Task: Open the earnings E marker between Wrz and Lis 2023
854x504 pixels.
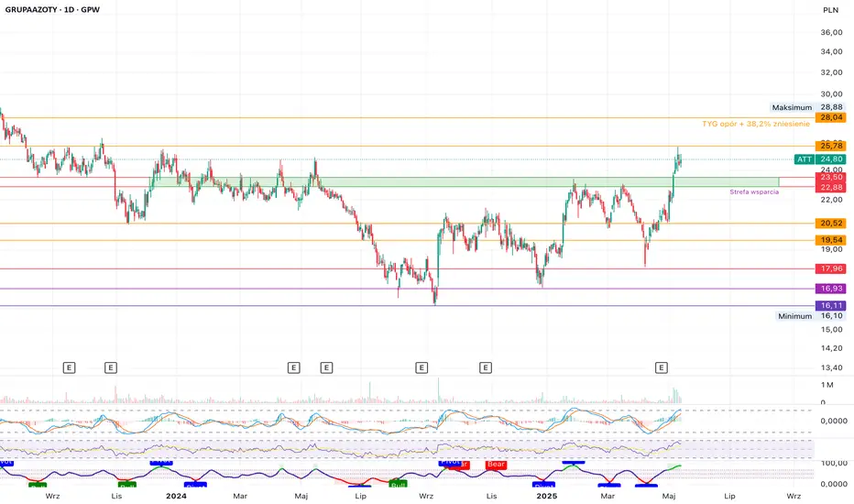Action: 69,367
